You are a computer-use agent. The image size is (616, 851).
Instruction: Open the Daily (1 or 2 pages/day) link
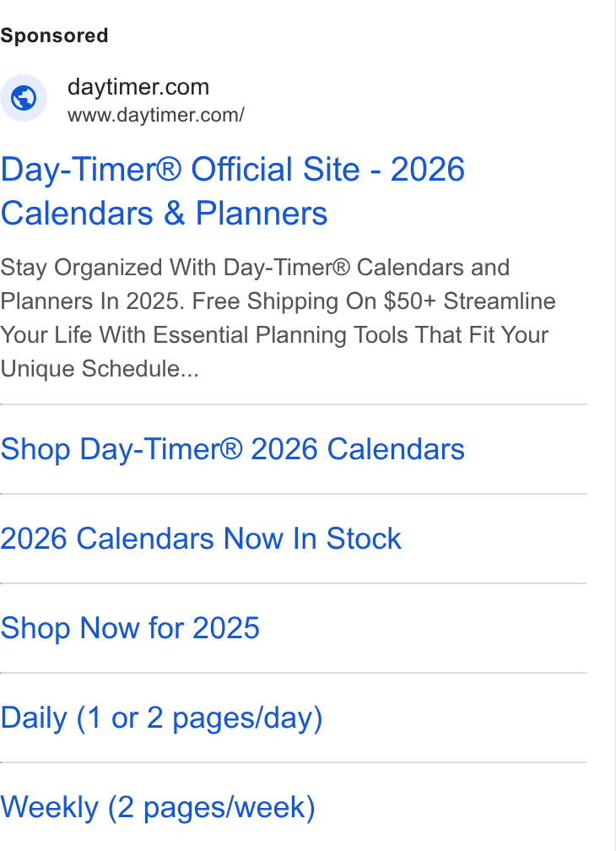tap(161, 718)
